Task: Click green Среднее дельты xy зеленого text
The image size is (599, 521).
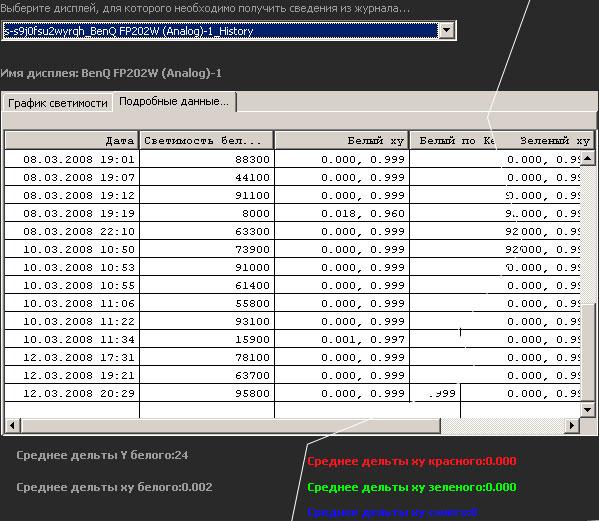Action: tap(411, 487)
